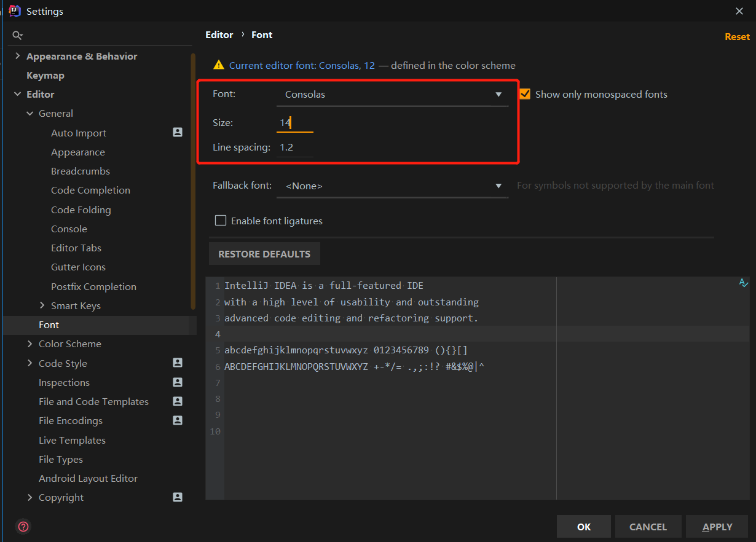
Task: Click the CANCEL button
Action: point(648,527)
